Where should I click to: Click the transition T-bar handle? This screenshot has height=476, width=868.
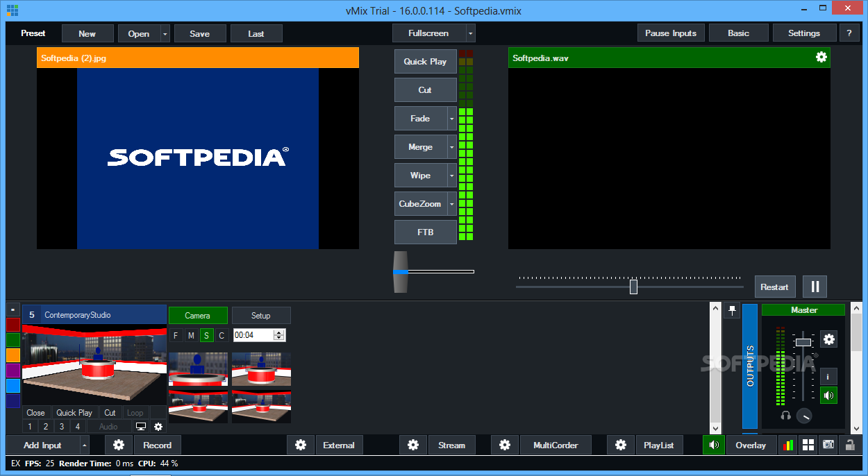[x=401, y=272]
